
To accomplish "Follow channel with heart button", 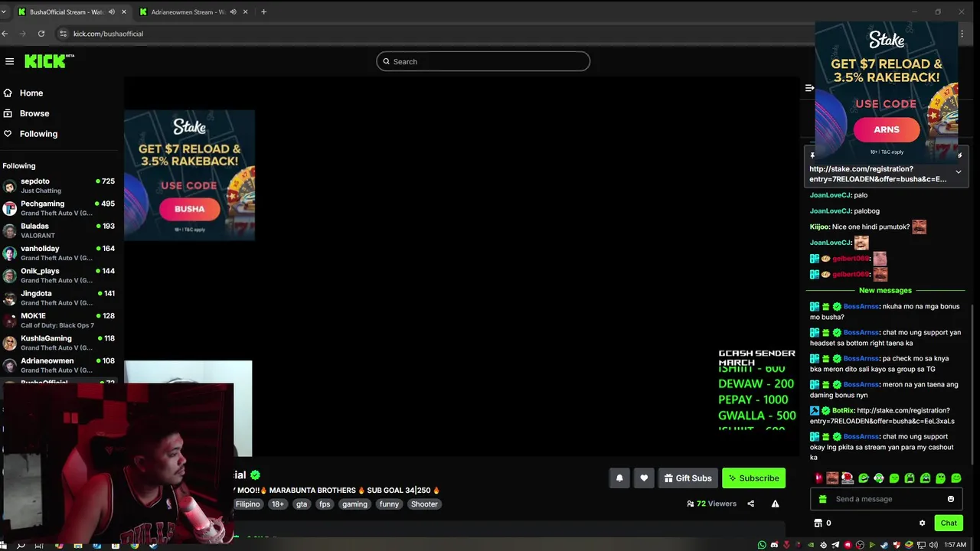I will tap(644, 478).
